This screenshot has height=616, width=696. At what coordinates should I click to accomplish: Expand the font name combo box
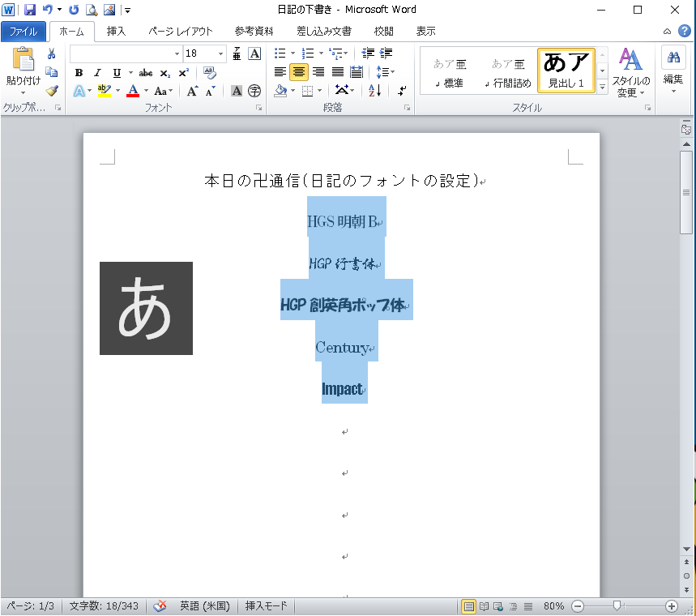(x=177, y=53)
